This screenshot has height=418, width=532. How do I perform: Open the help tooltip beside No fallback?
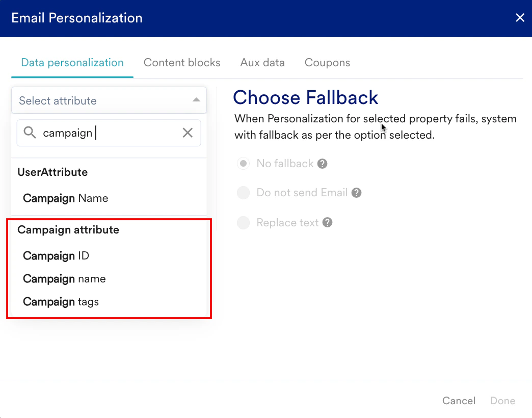coord(323,163)
